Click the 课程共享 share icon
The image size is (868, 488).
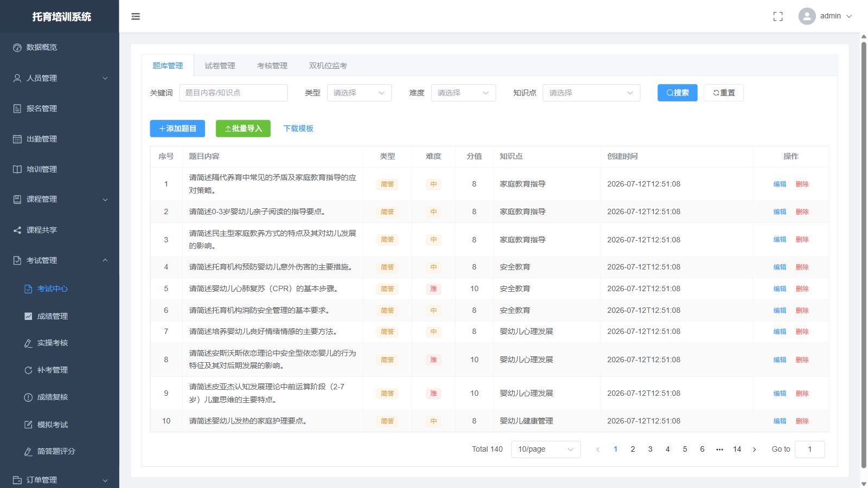click(17, 230)
